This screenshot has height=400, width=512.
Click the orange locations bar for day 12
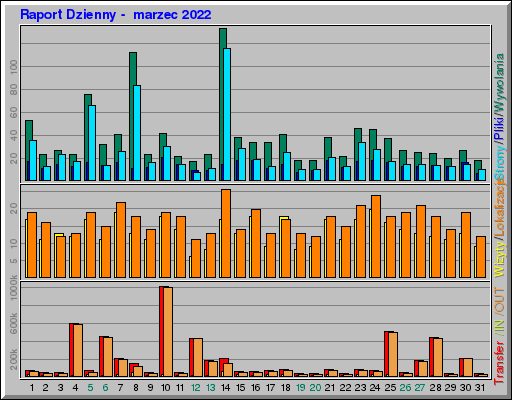(x=196, y=258)
